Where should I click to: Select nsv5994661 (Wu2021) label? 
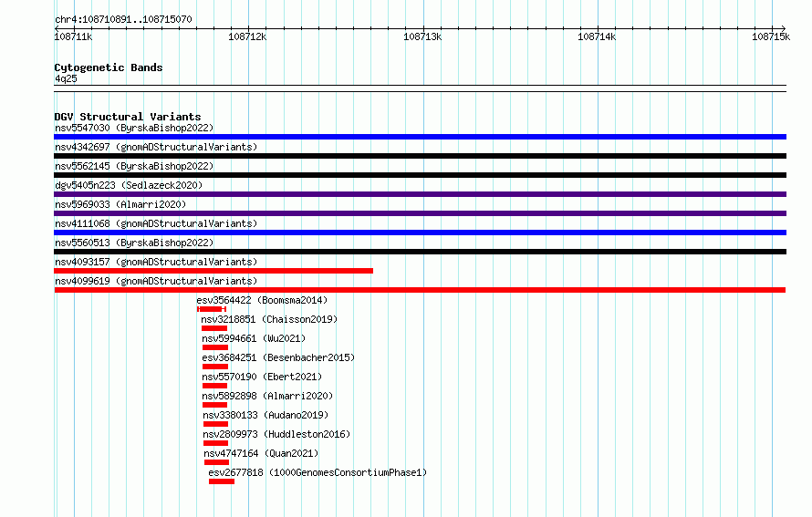tap(254, 338)
